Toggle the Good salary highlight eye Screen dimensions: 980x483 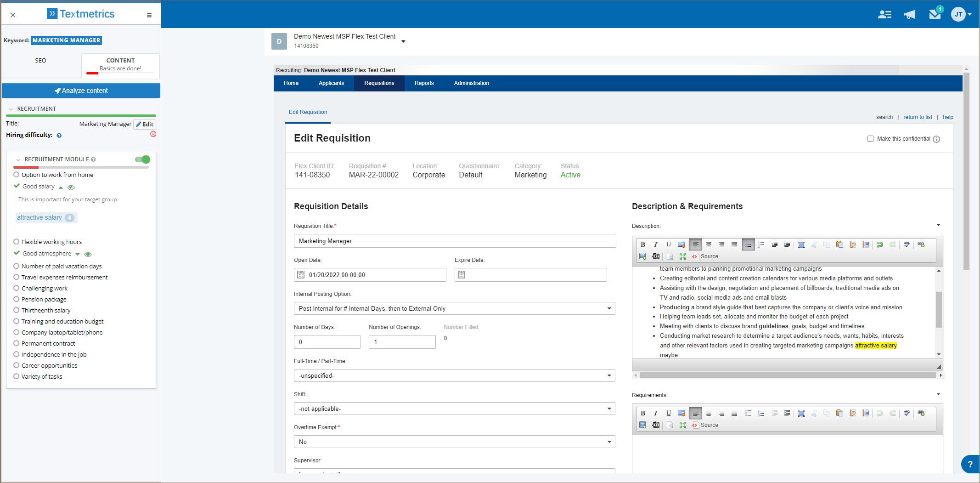(x=71, y=187)
